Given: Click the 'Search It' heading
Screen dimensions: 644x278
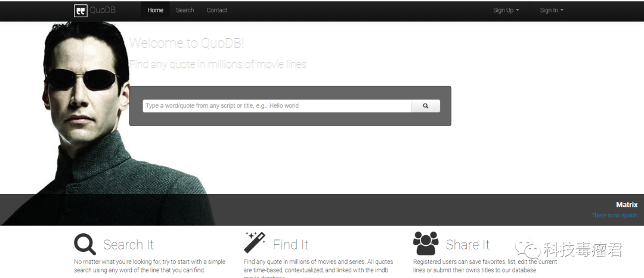Looking at the screenshot, I should 129,245.
